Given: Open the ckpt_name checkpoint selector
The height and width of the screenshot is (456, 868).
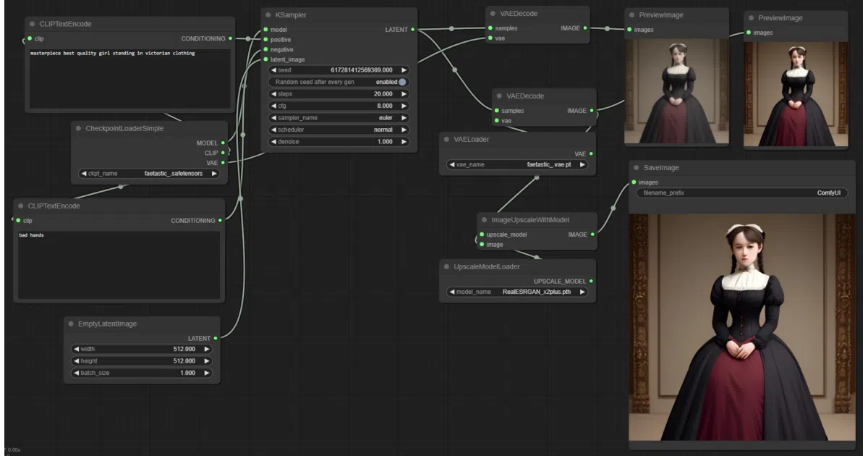Looking at the screenshot, I should pos(149,174).
